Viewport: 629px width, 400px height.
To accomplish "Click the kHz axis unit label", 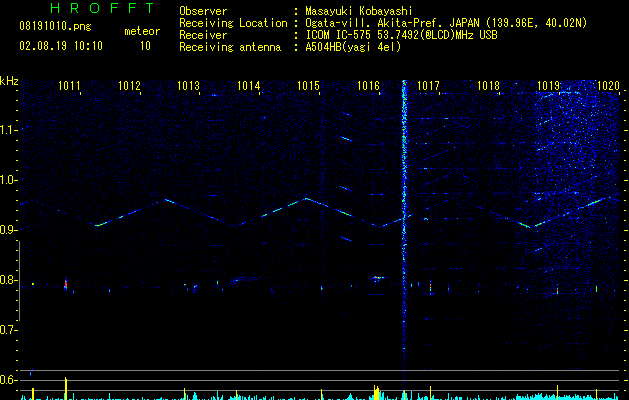I will (9, 81).
